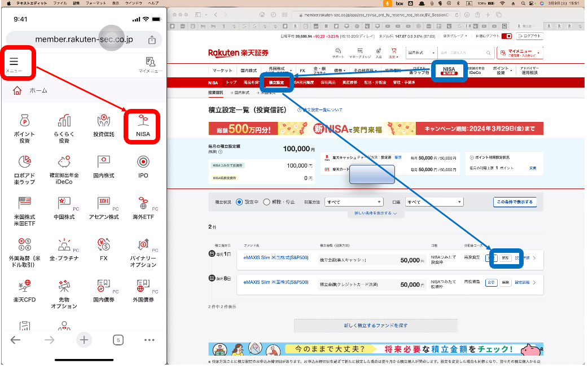The width and height of the screenshot is (588, 368).
Task: Open the マイメニュー dropdown in the desktop site
Action: coord(520,53)
